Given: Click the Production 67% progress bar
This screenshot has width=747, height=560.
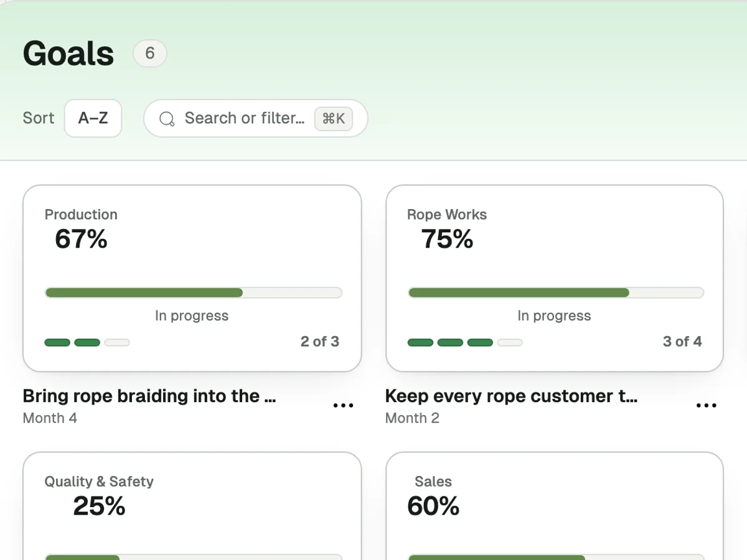Looking at the screenshot, I should [194, 292].
